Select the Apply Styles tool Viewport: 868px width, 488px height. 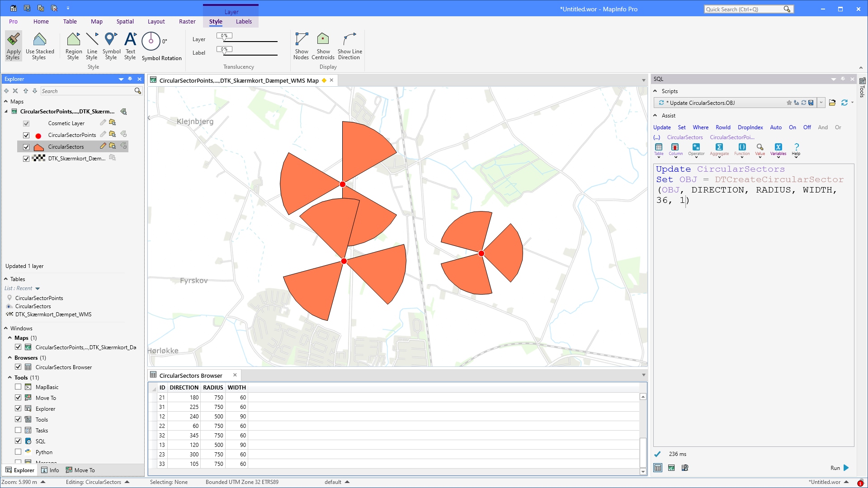13,45
